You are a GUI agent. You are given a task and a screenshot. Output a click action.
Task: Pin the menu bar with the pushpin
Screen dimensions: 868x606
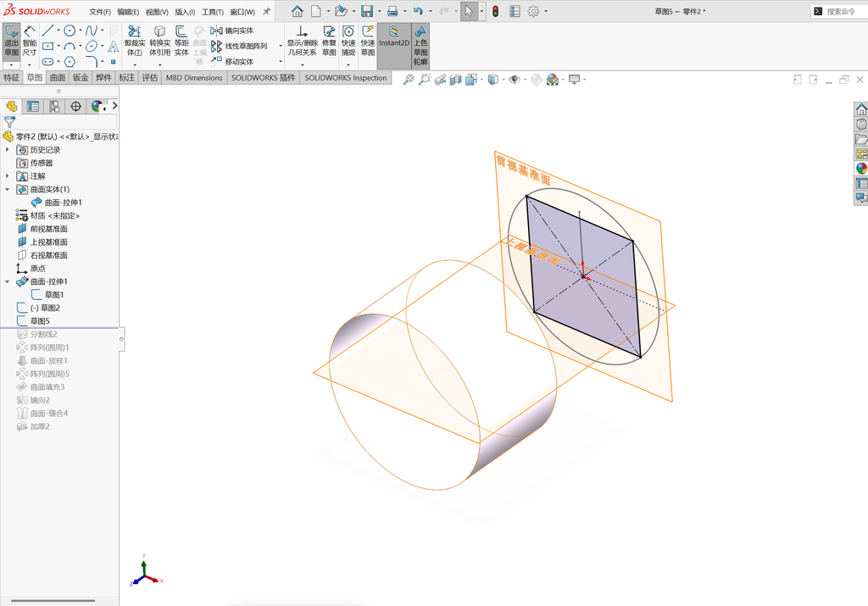[266, 11]
